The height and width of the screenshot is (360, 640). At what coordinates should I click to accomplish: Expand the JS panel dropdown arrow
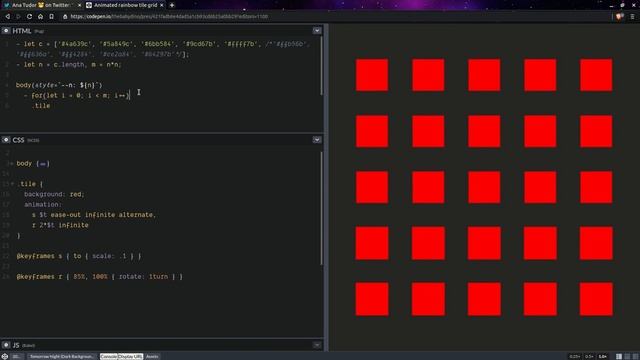[317, 345]
